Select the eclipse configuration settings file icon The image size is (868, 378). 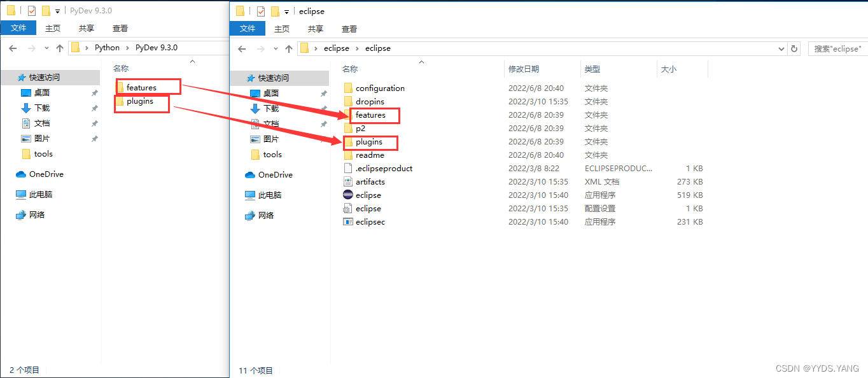(347, 208)
